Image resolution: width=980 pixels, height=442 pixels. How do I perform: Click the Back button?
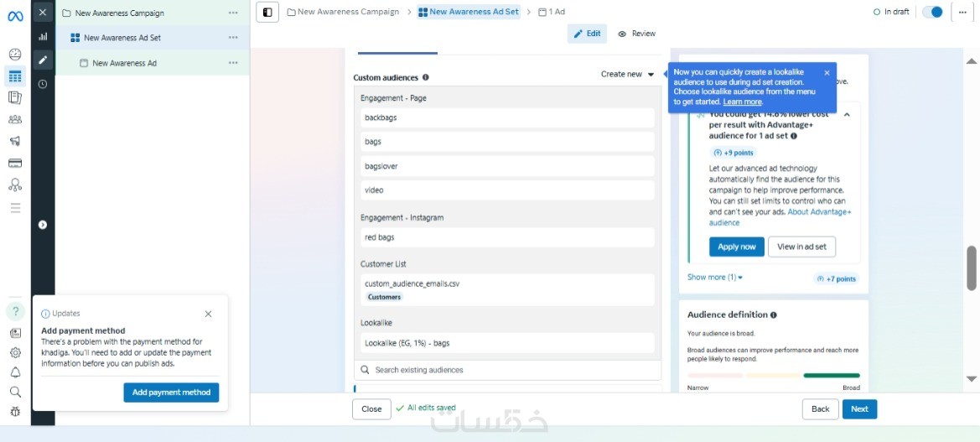pos(821,408)
